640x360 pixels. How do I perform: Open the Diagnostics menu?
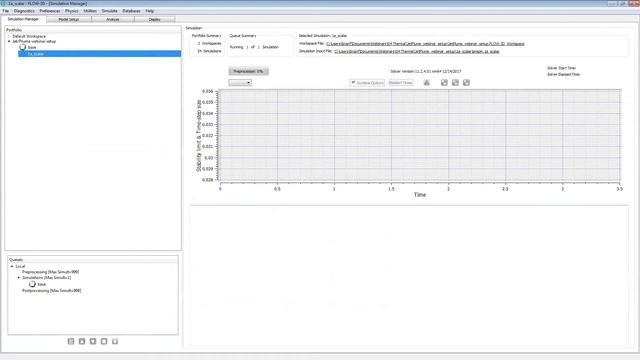click(x=24, y=11)
